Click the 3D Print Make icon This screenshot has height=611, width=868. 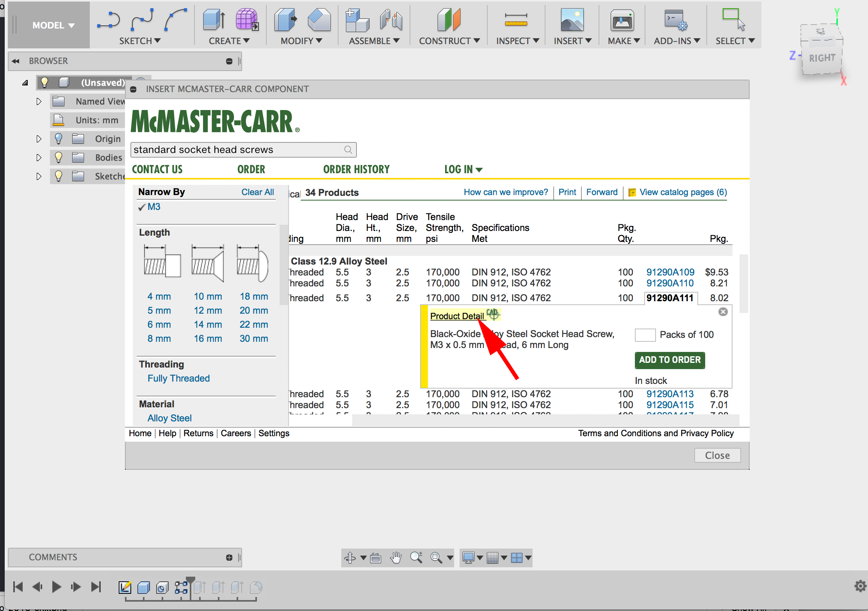[622, 20]
